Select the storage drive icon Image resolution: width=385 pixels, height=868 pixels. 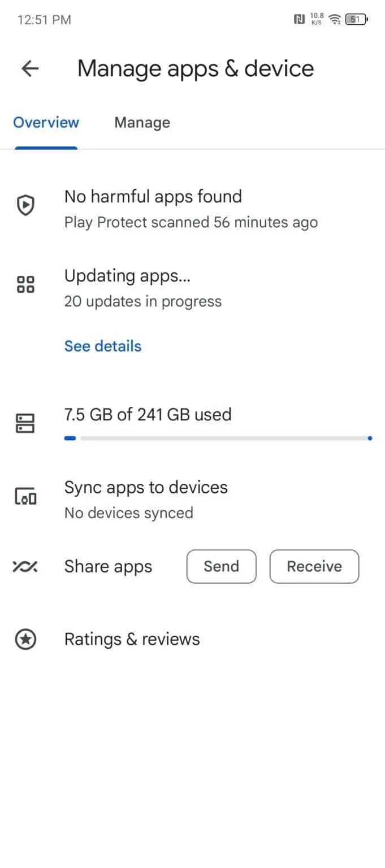point(25,423)
